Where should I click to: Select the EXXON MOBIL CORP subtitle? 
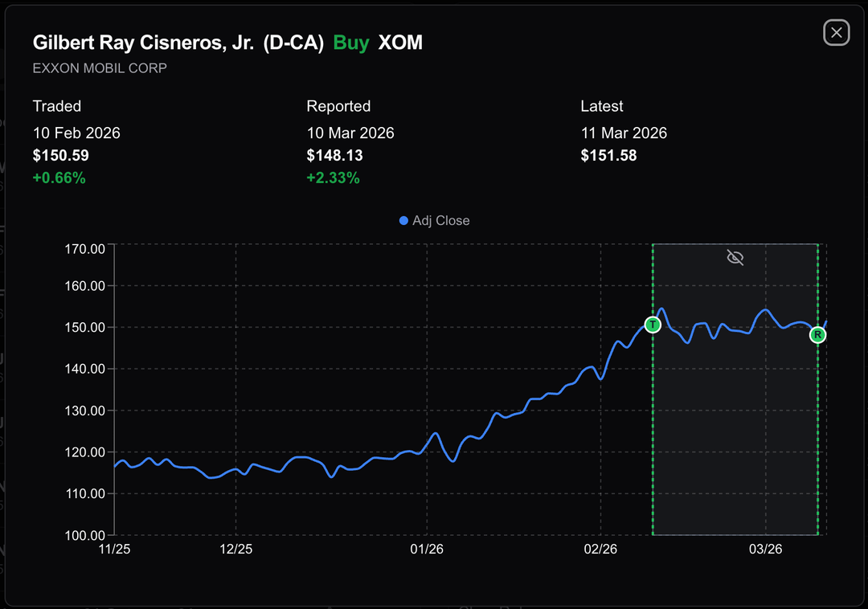tap(100, 68)
